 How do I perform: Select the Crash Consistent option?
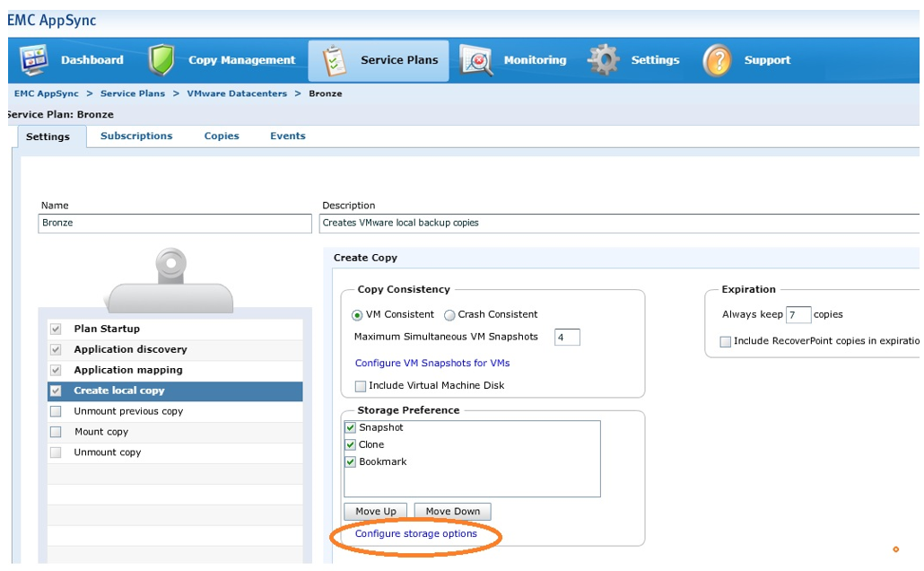[450, 315]
